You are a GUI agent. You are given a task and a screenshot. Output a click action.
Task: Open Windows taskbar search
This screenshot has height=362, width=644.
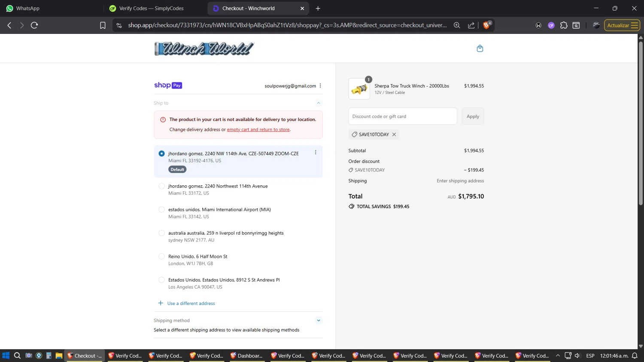[x=17, y=356]
